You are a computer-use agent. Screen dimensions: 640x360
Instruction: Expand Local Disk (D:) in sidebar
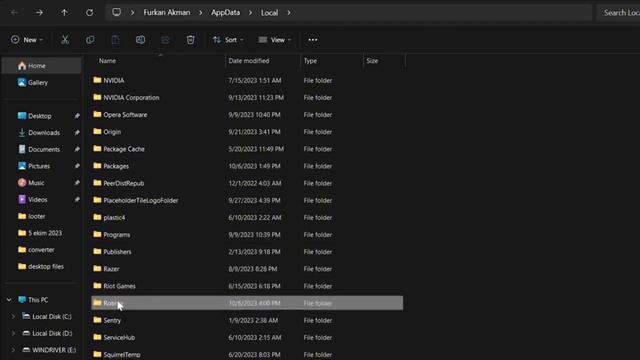point(13,333)
